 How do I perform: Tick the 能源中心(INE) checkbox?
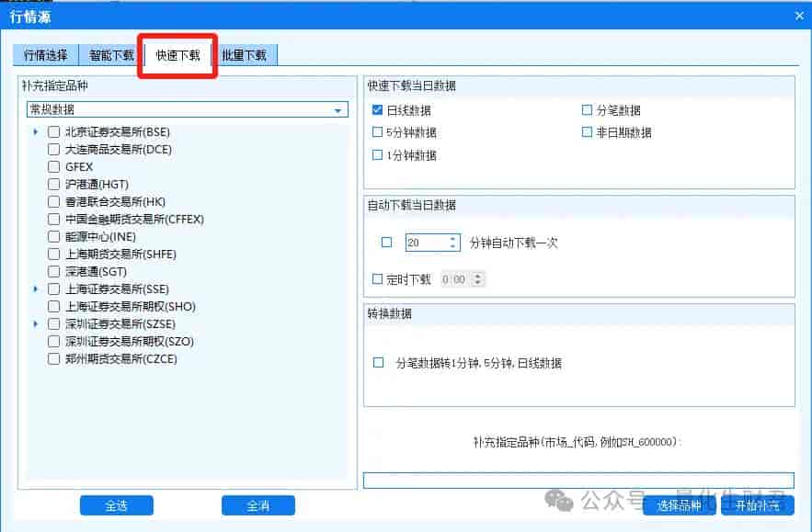pyautogui.click(x=53, y=236)
